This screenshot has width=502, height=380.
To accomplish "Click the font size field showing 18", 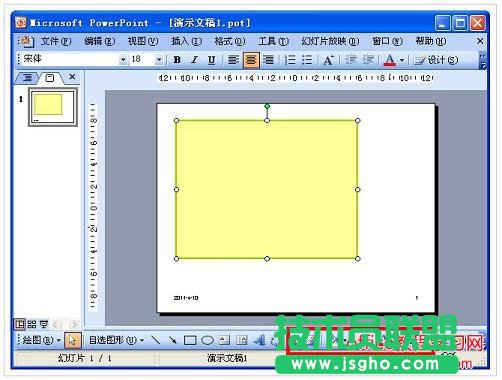I will click(x=142, y=59).
